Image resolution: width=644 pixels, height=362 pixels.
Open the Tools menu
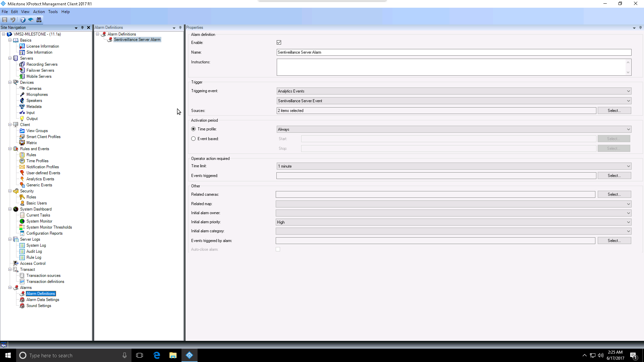53,12
